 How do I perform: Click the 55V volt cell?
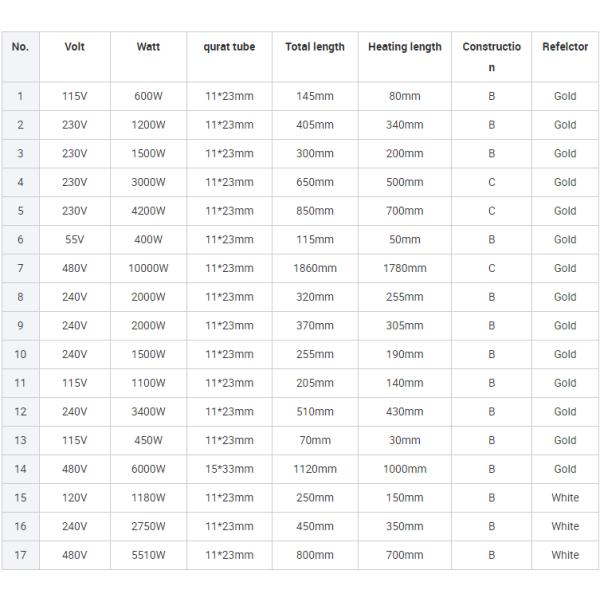tap(75, 240)
